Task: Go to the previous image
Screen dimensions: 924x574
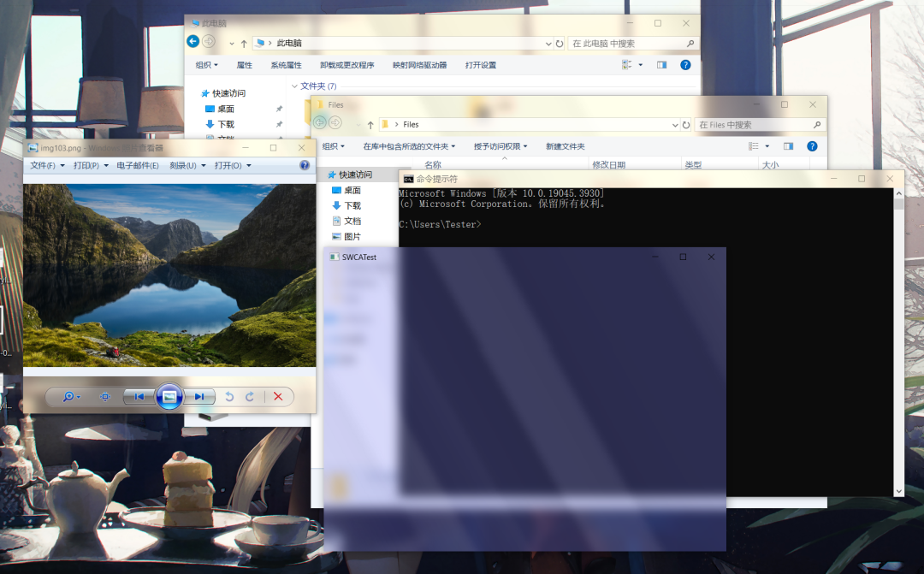Action: point(138,396)
